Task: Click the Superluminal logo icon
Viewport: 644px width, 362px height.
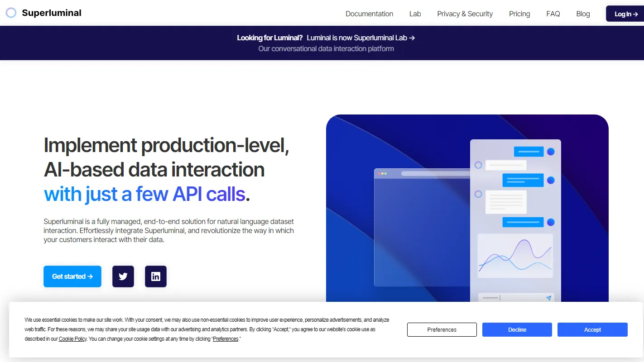Action: 11,13
